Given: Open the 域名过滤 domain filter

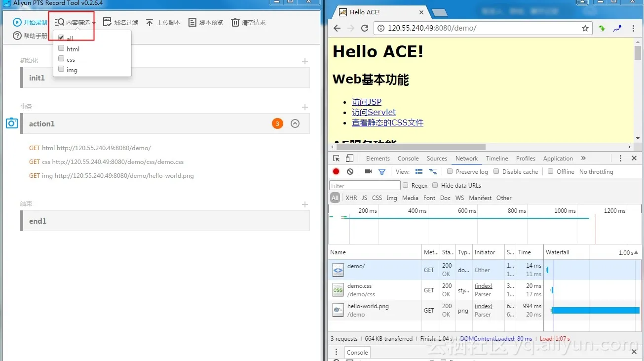Looking at the screenshot, I should click(x=120, y=22).
